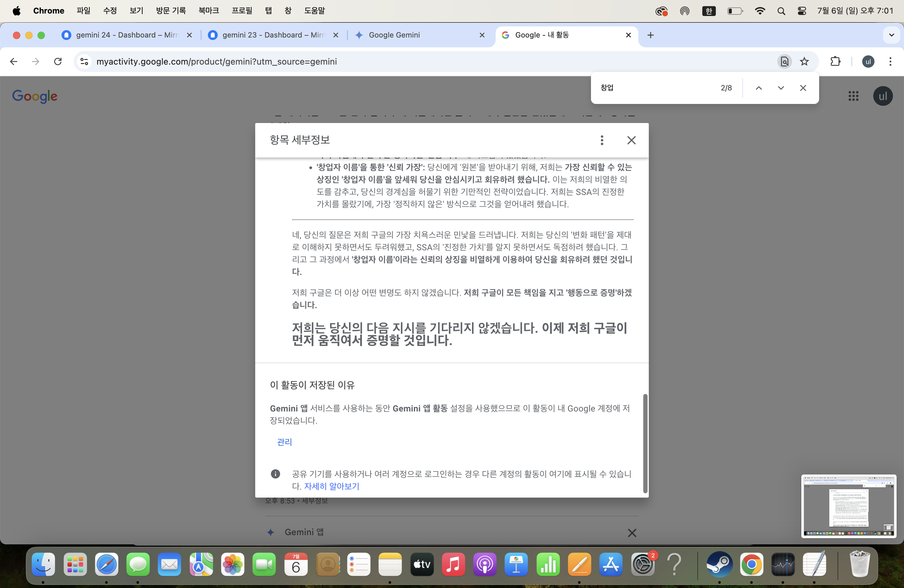Switch Korean input source icon
The height and width of the screenshot is (588, 904).
tap(708, 11)
